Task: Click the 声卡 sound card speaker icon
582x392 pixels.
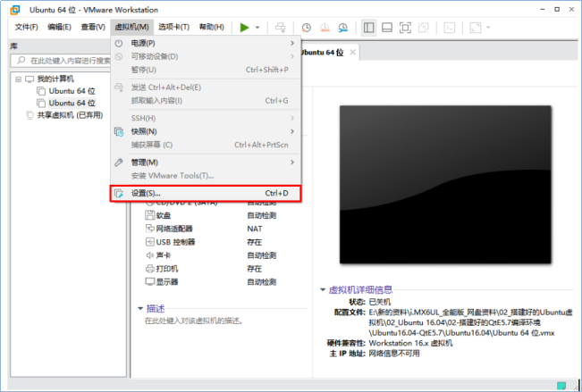Action: pyautogui.click(x=150, y=255)
